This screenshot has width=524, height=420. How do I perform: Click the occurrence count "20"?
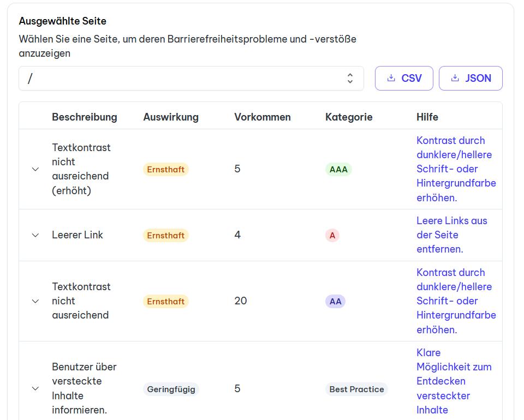pyautogui.click(x=241, y=301)
